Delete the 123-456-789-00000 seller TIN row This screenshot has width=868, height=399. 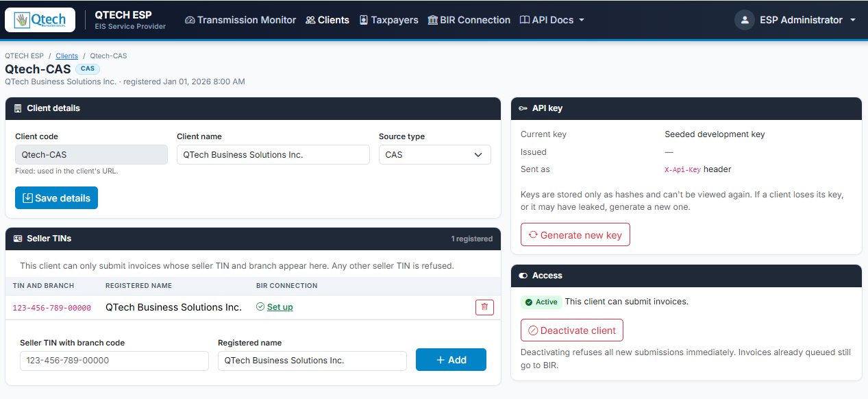pos(484,307)
